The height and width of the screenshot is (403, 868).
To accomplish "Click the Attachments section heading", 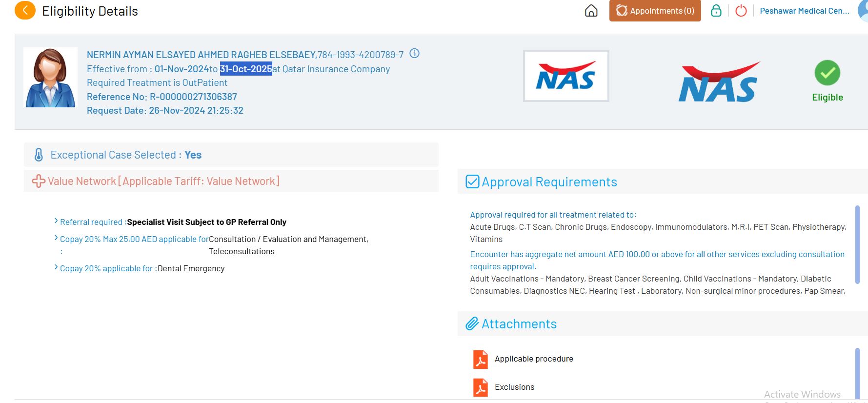I will tap(519, 324).
